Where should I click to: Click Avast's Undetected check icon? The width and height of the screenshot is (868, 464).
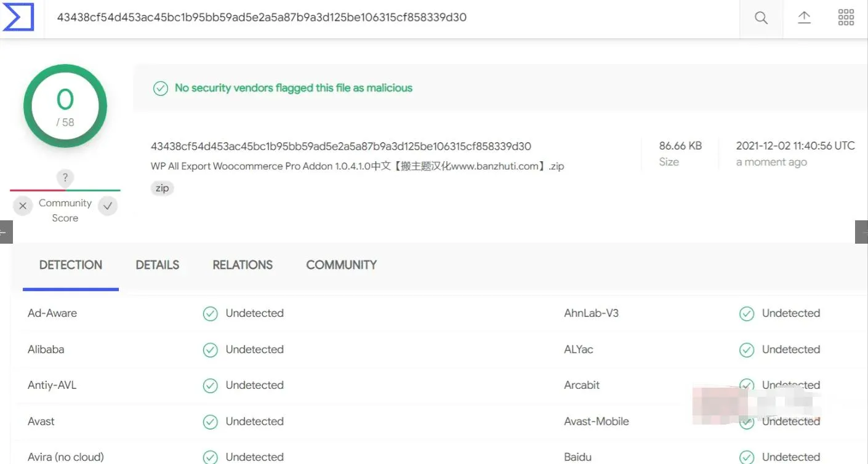coord(211,422)
